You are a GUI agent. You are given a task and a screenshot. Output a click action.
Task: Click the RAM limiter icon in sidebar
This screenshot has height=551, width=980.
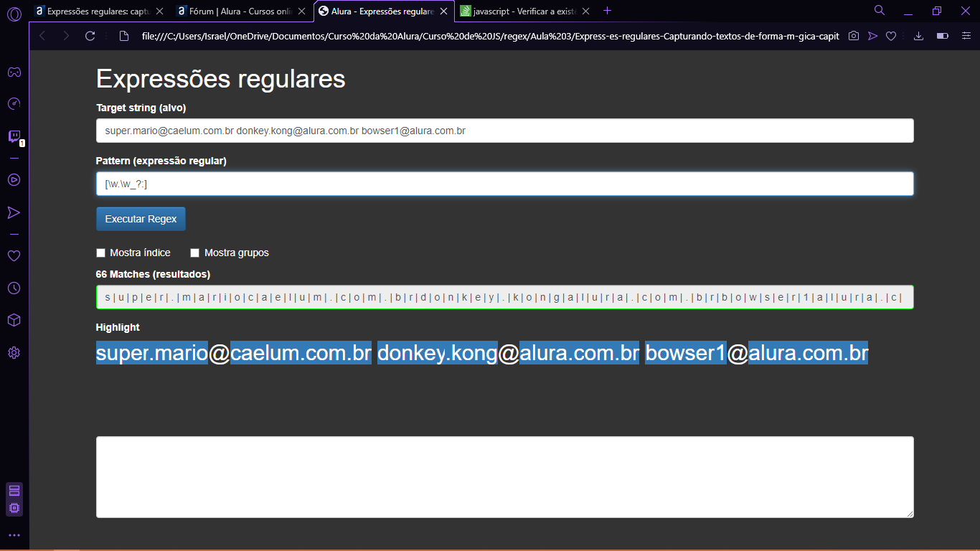14,491
